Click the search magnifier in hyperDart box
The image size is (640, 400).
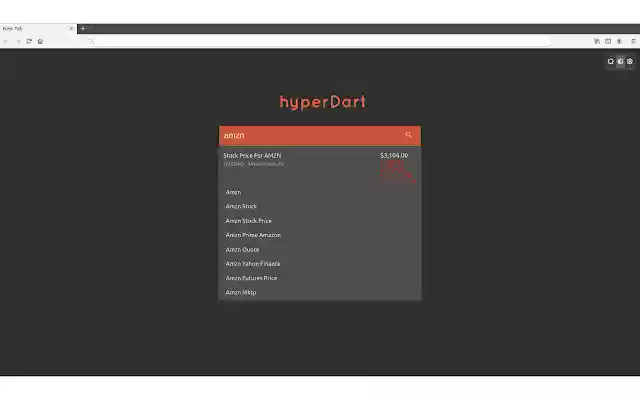pyautogui.click(x=408, y=135)
